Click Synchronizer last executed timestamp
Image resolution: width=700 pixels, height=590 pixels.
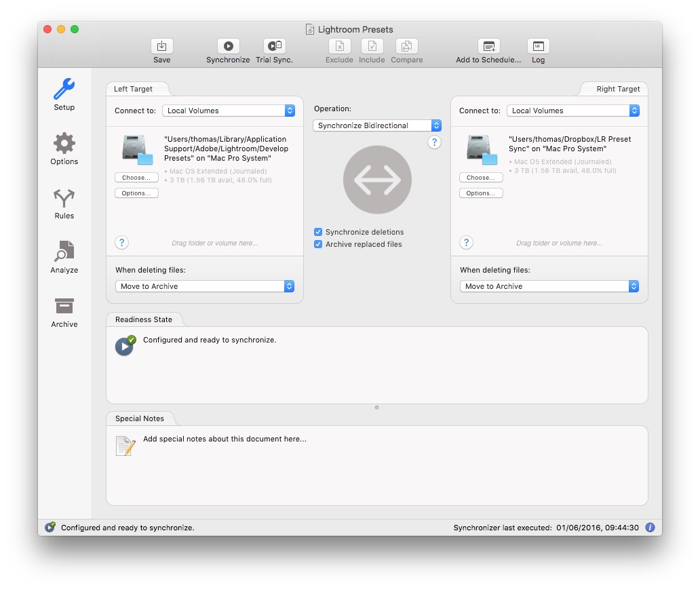click(x=598, y=528)
